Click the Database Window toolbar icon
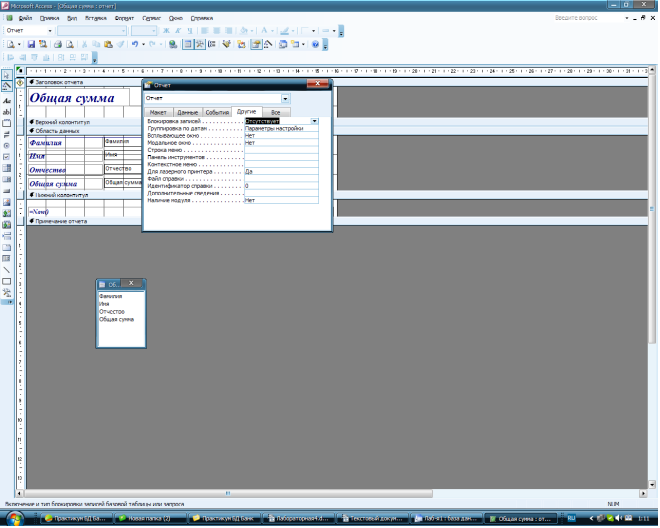Image resolution: width=660 pixels, height=528 pixels. pos(283,44)
